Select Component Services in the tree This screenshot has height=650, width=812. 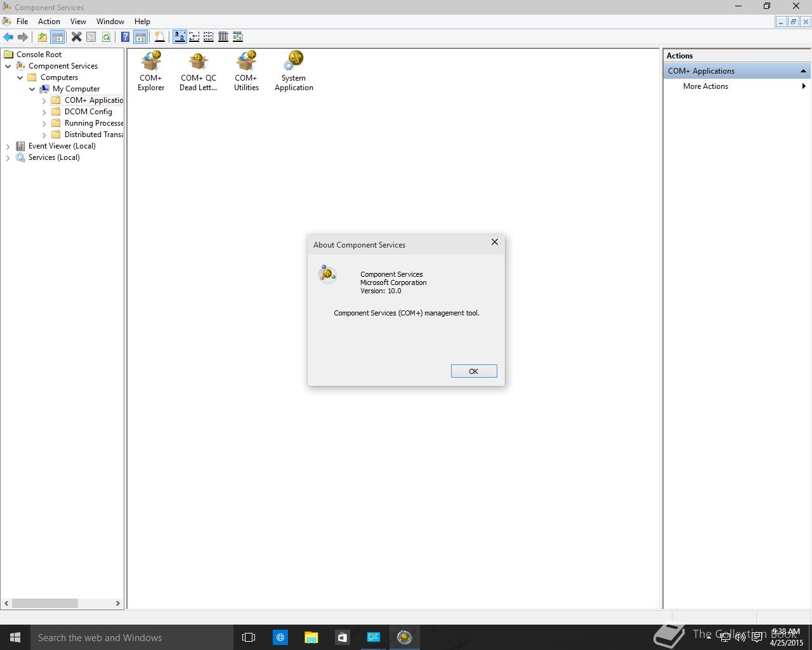[63, 66]
